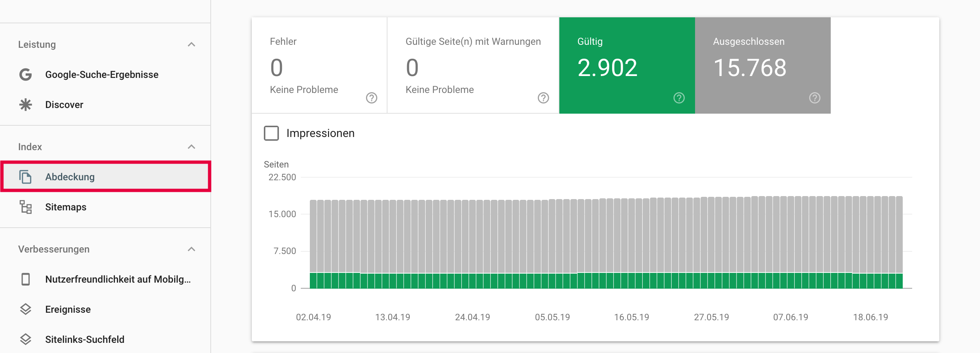Collapse the Verbesserungen section
The image size is (980, 353).
[x=191, y=249]
